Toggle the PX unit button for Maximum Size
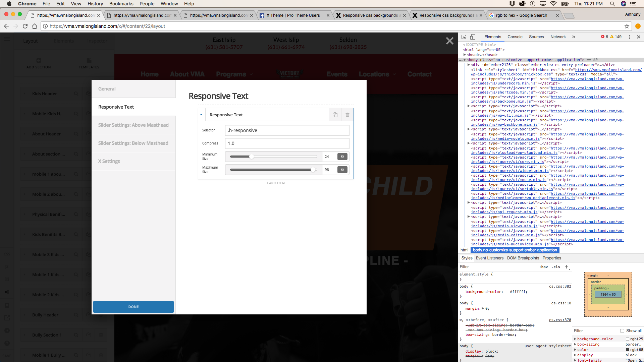 click(342, 170)
